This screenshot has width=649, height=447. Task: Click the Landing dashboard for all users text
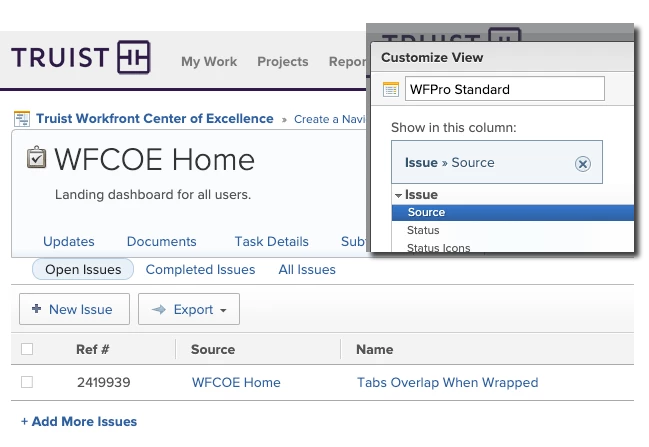[153, 195]
